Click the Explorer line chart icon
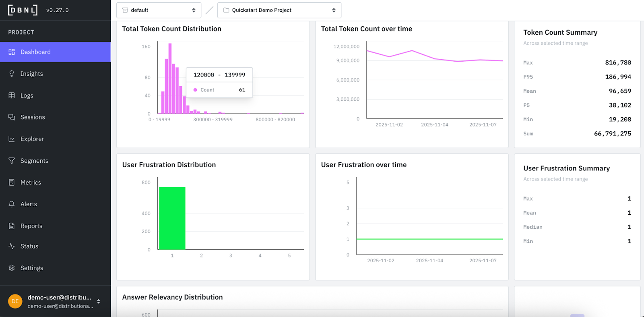 pyautogui.click(x=12, y=139)
